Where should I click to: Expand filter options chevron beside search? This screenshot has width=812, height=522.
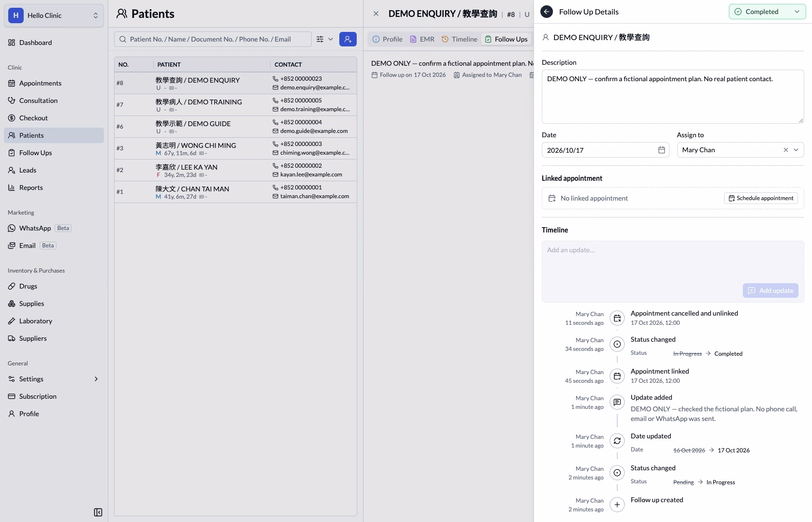pos(331,39)
